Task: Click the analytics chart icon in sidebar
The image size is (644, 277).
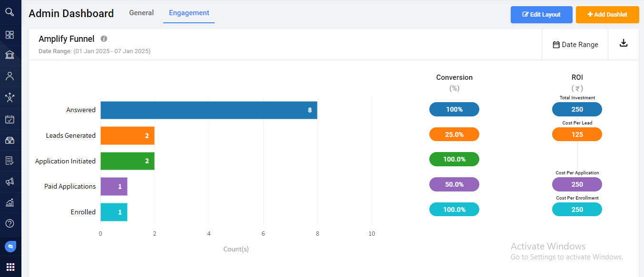Action: coord(10,202)
